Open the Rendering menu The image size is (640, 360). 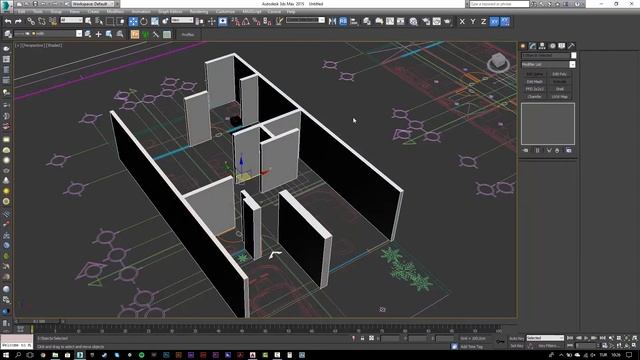198,12
